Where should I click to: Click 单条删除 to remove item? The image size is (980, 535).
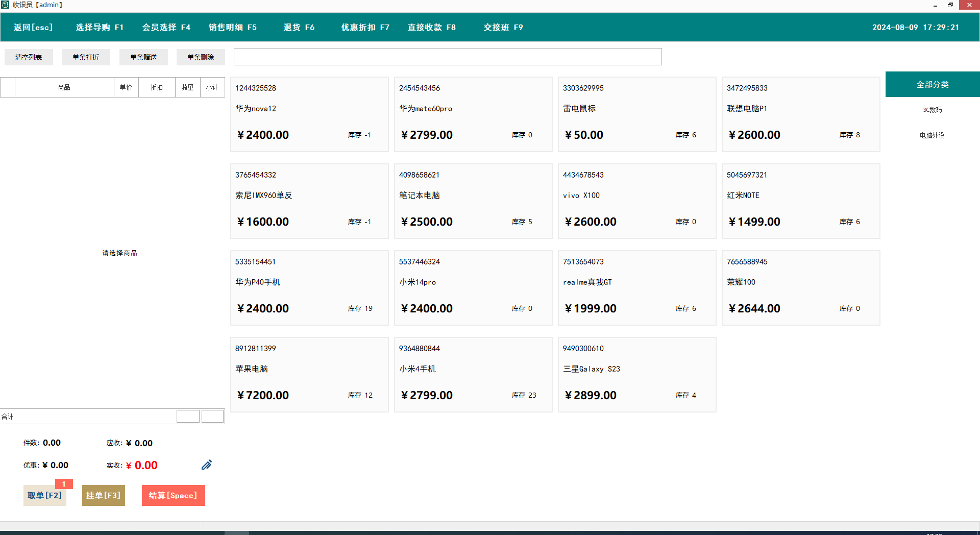[201, 57]
